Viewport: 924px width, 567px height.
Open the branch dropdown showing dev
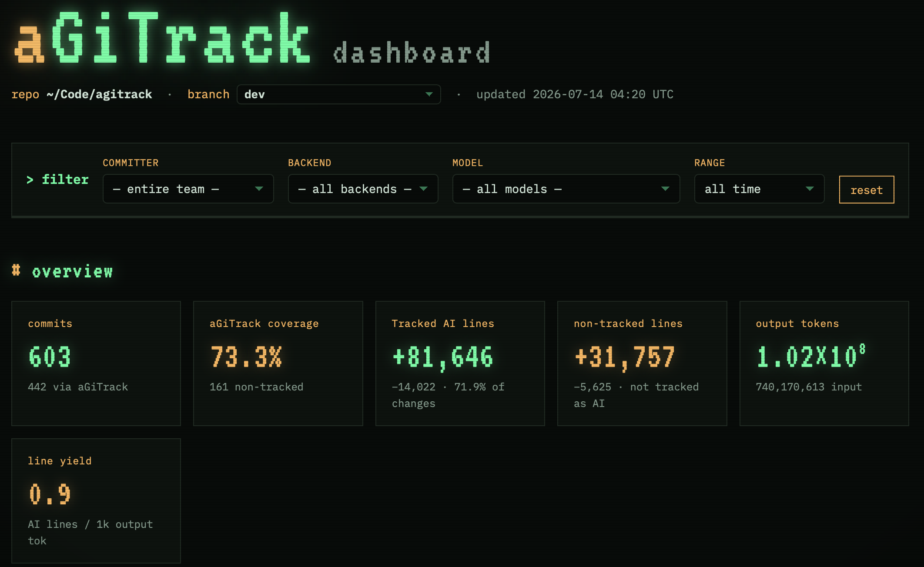[x=338, y=94]
